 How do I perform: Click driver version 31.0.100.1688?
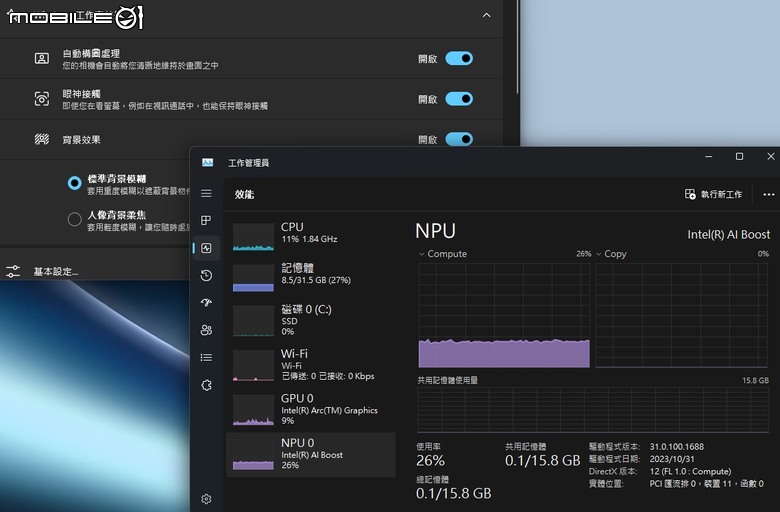click(x=677, y=446)
